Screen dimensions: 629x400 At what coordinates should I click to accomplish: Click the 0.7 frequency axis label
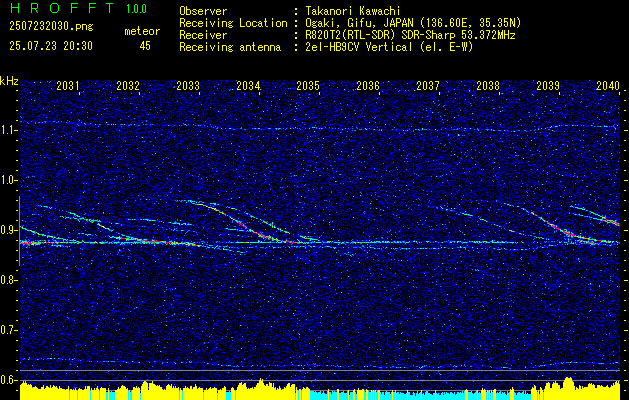[x=8, y=330]
